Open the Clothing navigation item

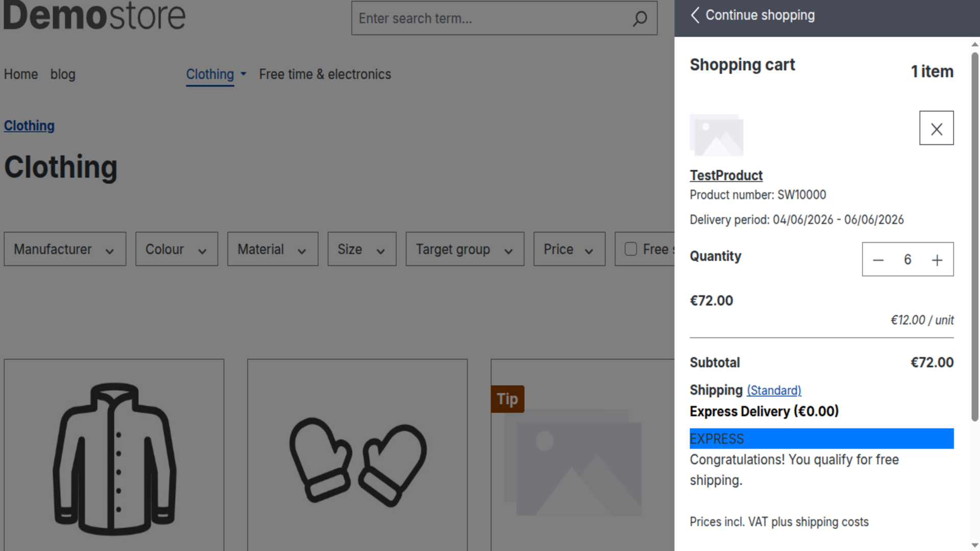(210, 74)
